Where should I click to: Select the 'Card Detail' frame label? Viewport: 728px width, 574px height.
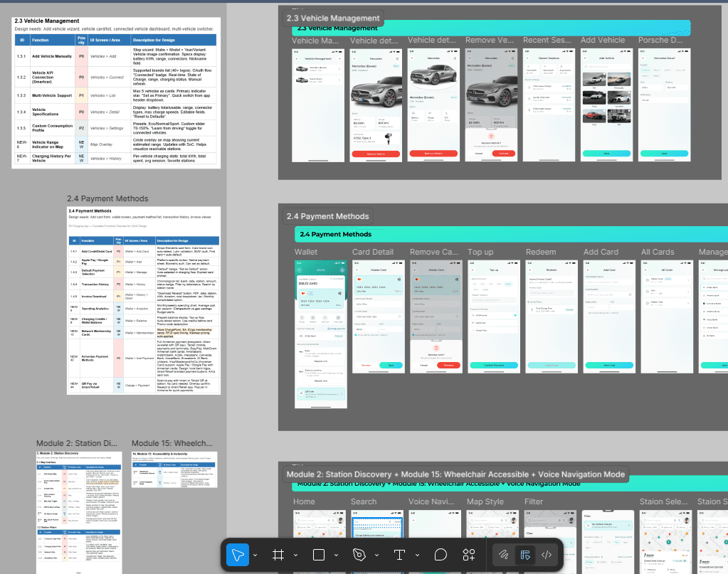[x=373, y=252]
